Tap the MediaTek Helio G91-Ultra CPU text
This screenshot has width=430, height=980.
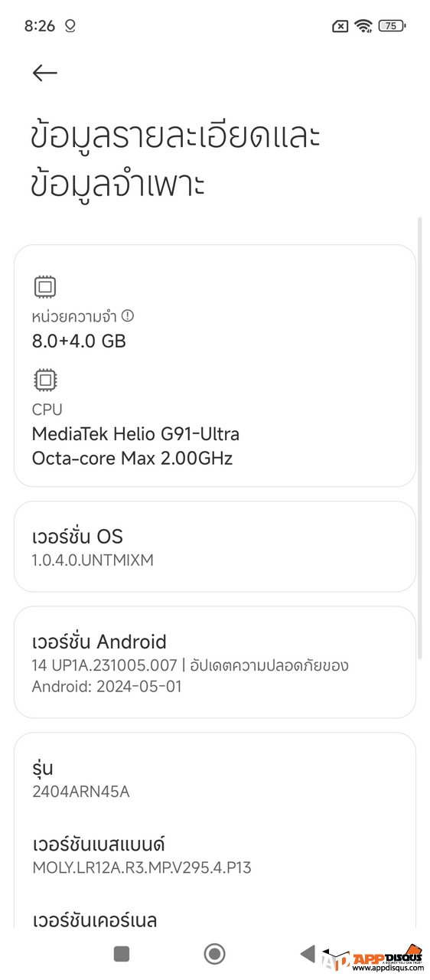[x=135, y=434]
